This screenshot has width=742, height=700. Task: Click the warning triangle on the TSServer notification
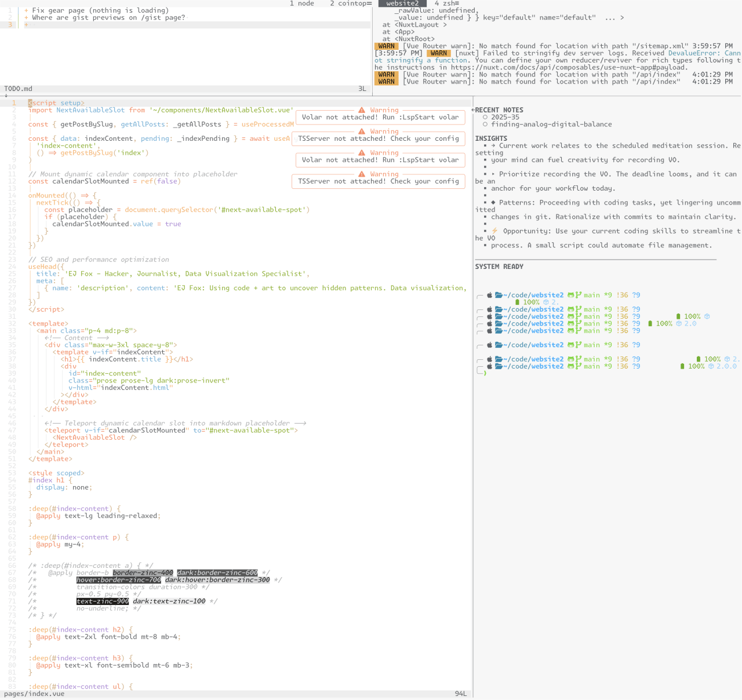(x=361, y=131)
